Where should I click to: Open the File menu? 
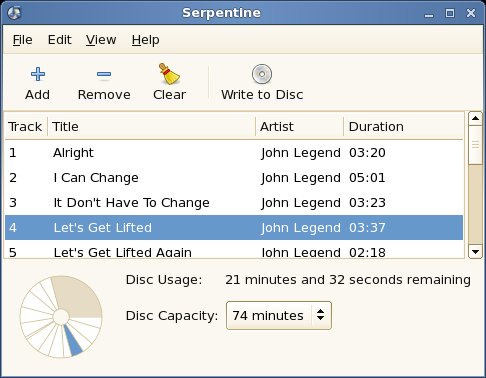[x=23, y=40]
